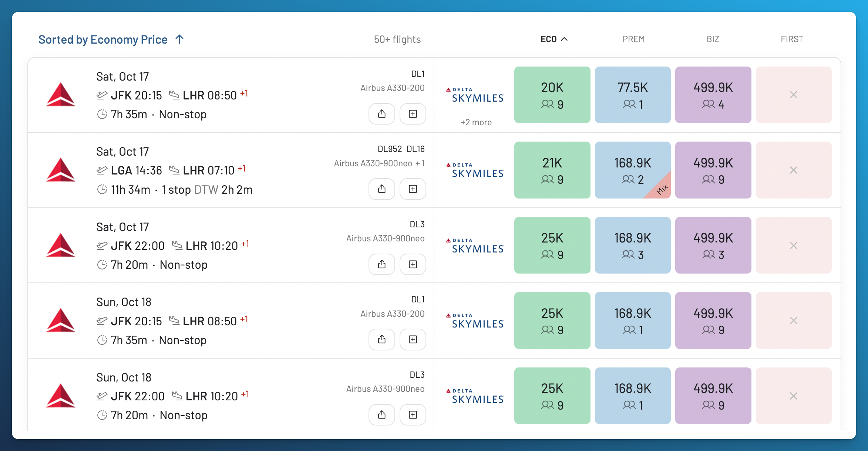Click 7h 35m Non-stop on Sat DL1
The width and height of the screenshot is (868, 451).
click(x=159, y=115)
